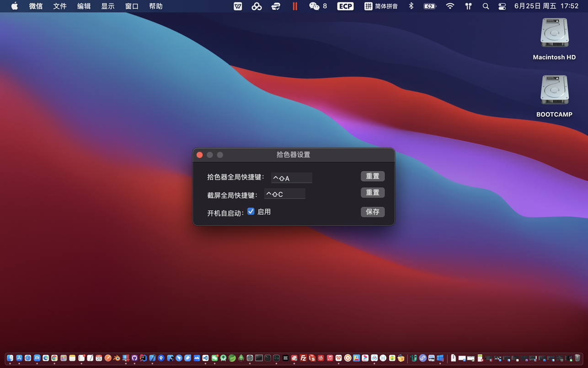Open Blender from the Dock
The width and height of the screenshot is (588, 368).
pos(117,358)
